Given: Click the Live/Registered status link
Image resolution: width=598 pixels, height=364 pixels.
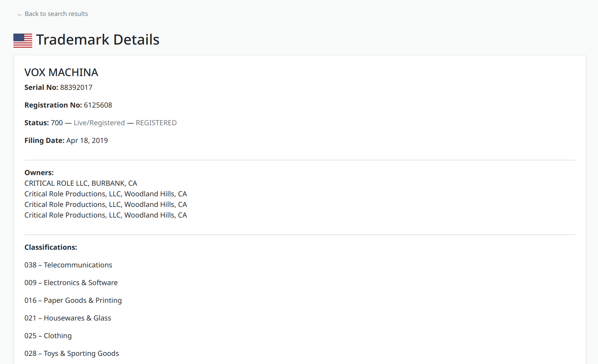Looking at the screenshot, I should pos(99,123).
